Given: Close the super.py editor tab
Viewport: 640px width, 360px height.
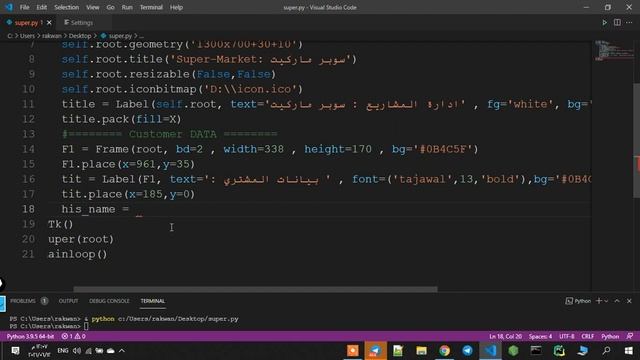Looking at the screenshot, I should pos(49,23).
